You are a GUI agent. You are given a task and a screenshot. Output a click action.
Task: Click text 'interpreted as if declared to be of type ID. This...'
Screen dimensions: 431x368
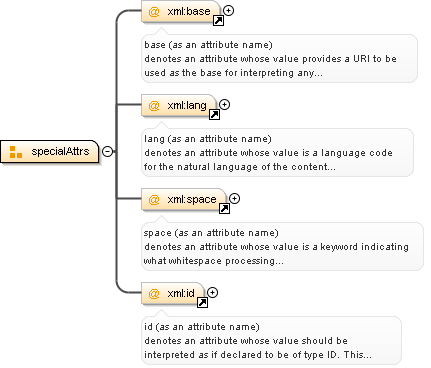pos(258,355)
